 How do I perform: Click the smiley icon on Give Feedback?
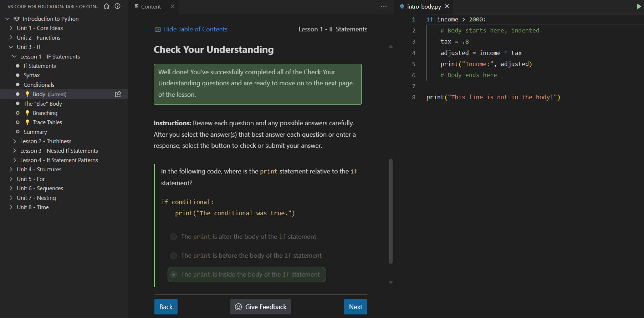coord(239,307)
